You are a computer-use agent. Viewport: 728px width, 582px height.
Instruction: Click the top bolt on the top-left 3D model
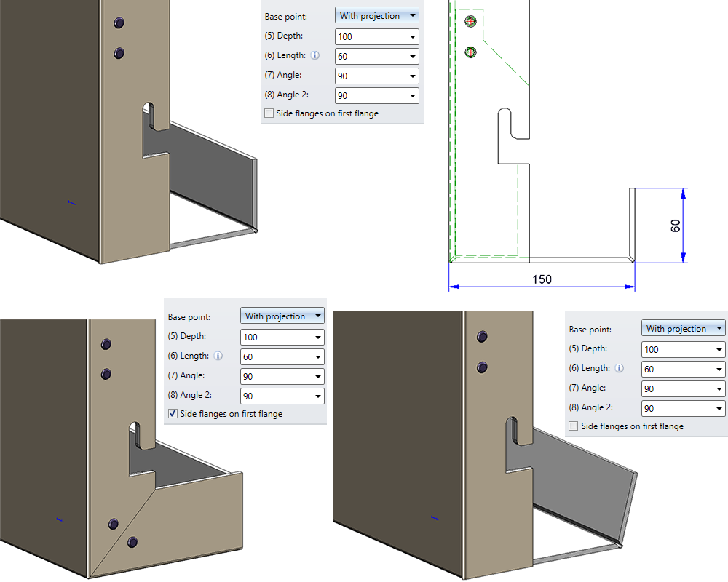point(119,23)
